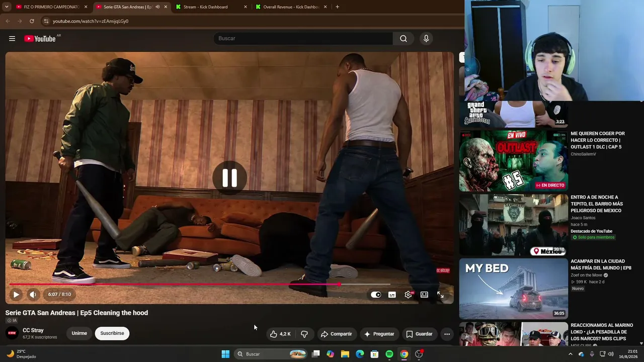Viewport: 644px width, 362px height.
Task: Open the MY BED camping video thumbnail
Action: pos(514,289)
